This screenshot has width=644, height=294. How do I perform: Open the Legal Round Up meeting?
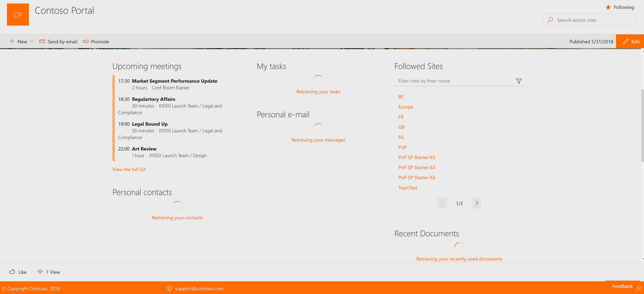[150, 124]
